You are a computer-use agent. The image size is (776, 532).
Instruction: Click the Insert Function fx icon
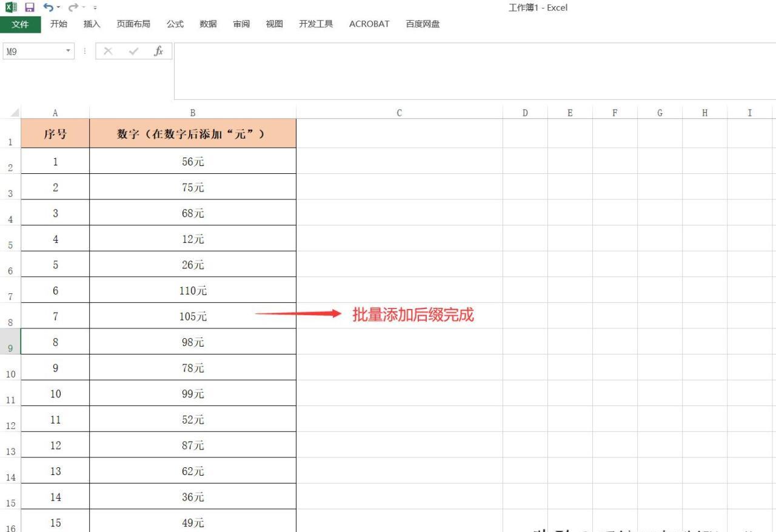[x=159, y=52]
